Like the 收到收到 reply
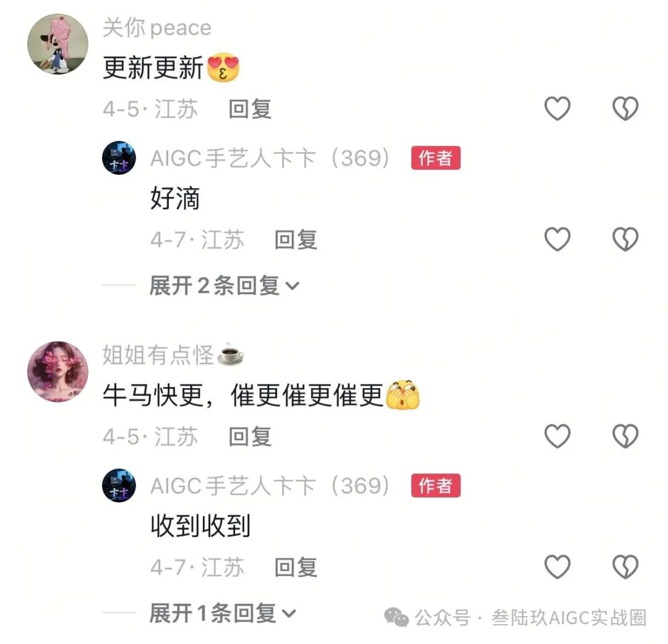Viewport: 668px width, 644px height. pos(557,567)
